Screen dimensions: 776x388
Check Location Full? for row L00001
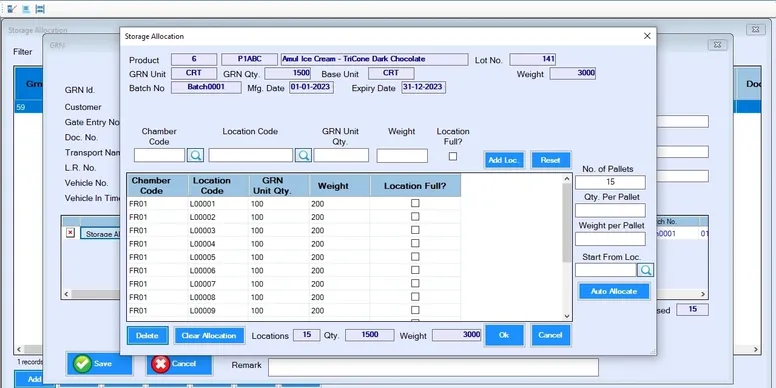click(415, 203)
